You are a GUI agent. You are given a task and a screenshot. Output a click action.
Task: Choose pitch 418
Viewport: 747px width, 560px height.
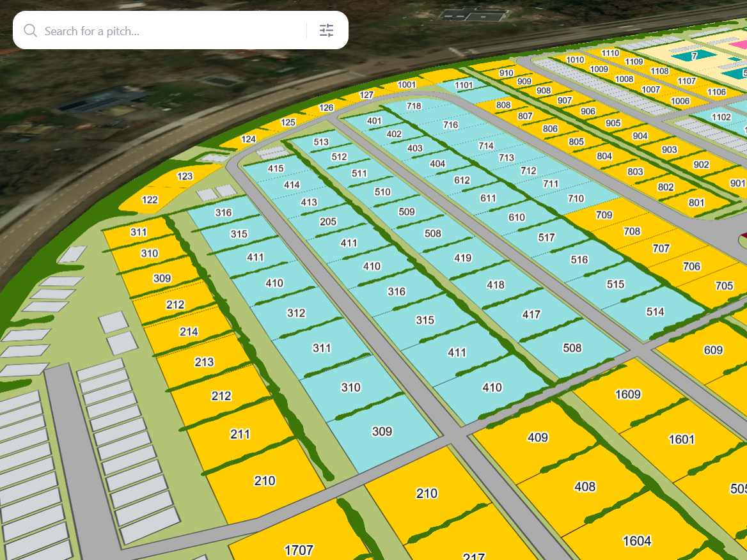496,284
